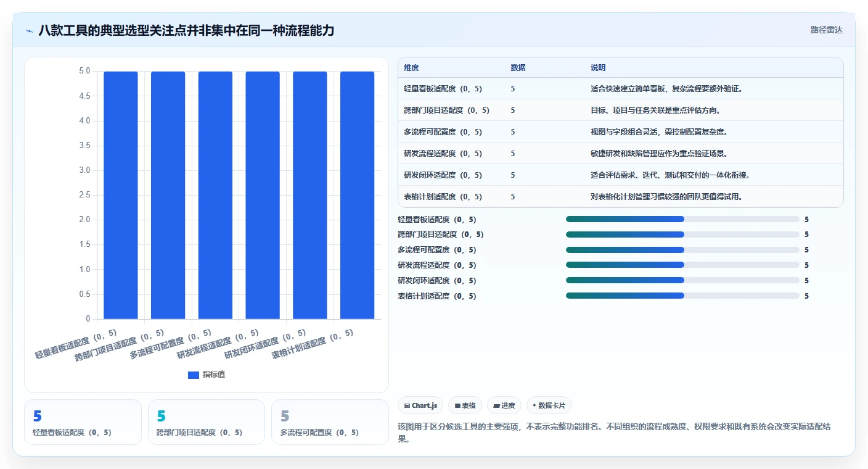Image resolution: width=868 pixels, height=469 pixels.
Task: Click the lightning icon beside the title
Action: click(30, 30)
